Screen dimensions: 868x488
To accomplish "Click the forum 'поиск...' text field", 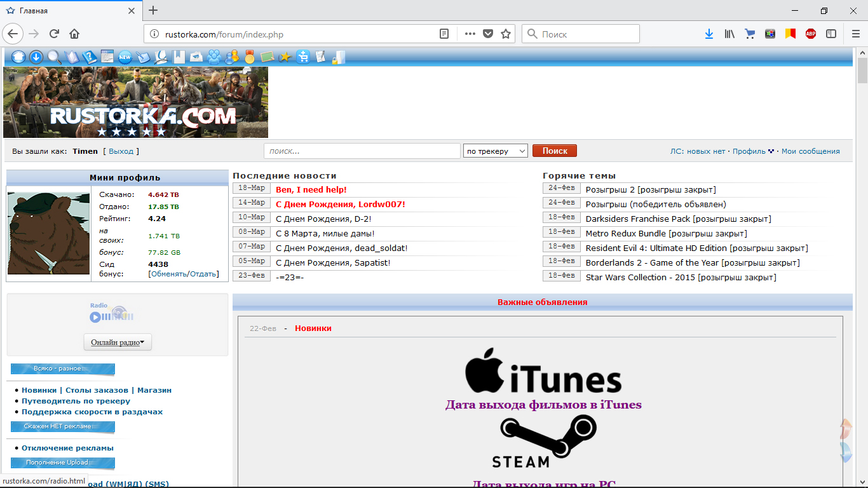I will coord(362,151).
